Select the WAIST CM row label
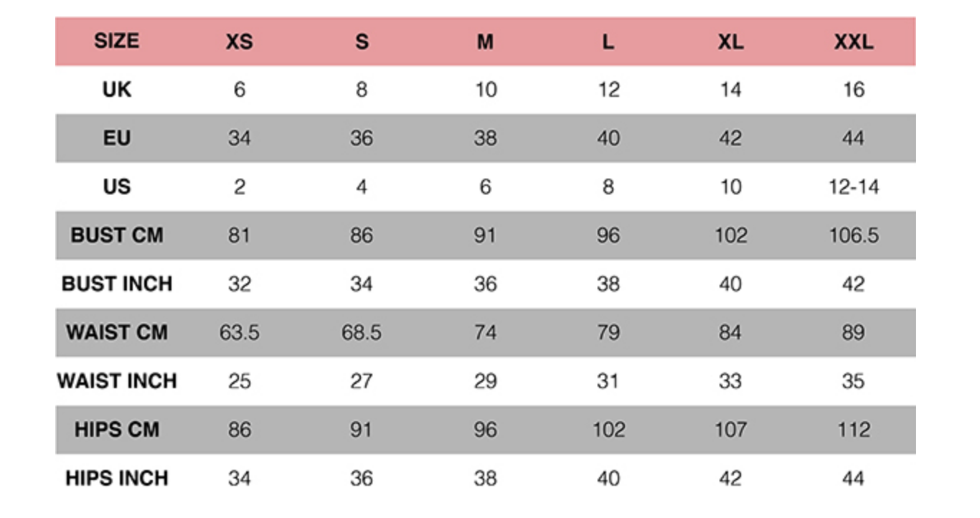The image size is (980, 518). tap(116, 333)
